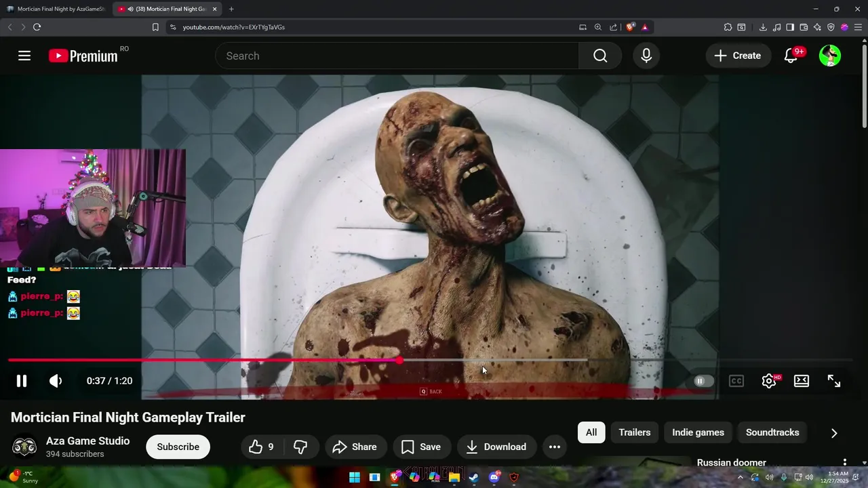The height and width of the screenshot is (488, 868).
Task: Select the Soundtracks filter chip
Action: (x=772, y=432)
